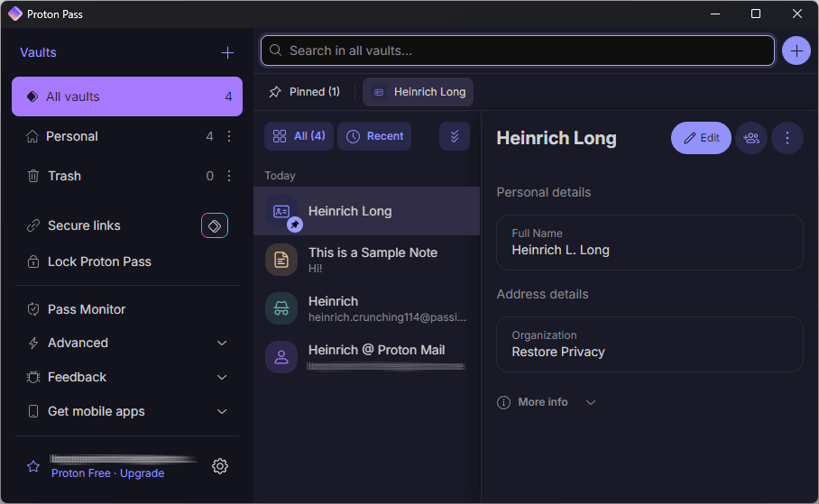Click the pin icon beside Pinned (1)
819x504 pixels.
tap(275, 92)
